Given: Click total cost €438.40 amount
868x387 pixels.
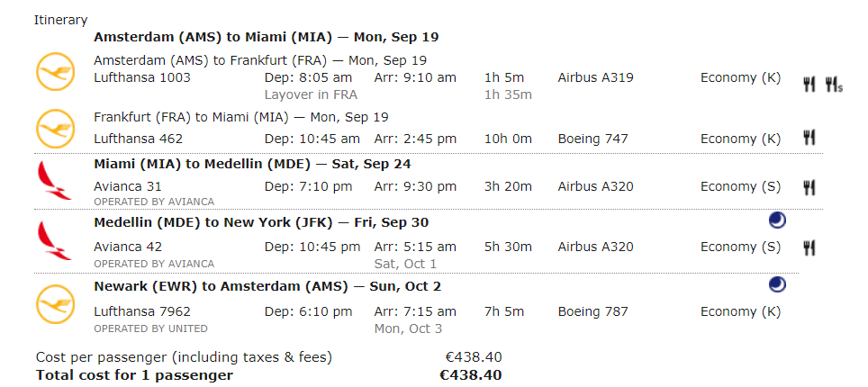Looking at the screenshot, I should pyautogui.click(x=471, y=374).
